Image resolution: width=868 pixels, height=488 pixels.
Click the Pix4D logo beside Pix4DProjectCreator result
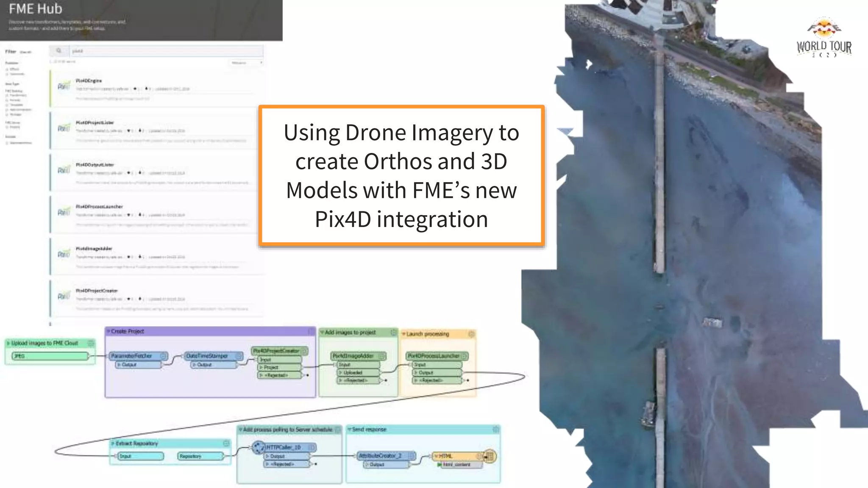coord(64,296)
